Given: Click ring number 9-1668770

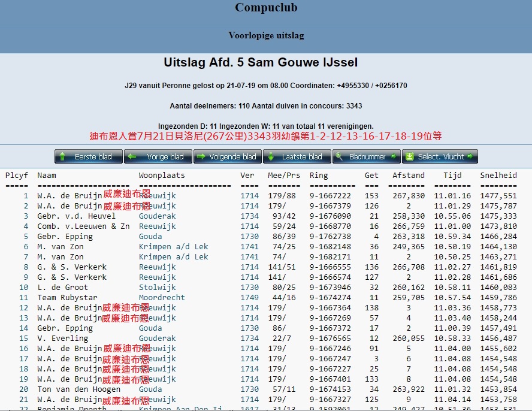Looking at the screenshot, I should [x=330, y=226].
